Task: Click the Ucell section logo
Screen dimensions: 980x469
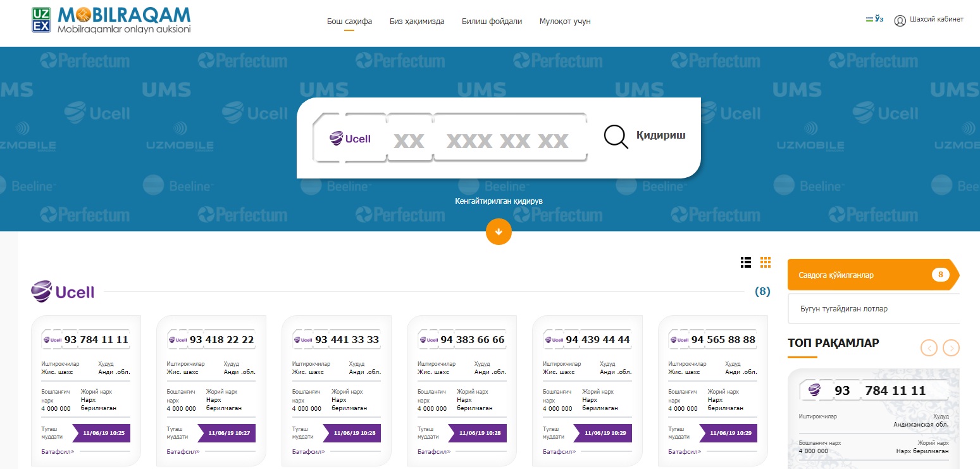Action: click(63, 291)
